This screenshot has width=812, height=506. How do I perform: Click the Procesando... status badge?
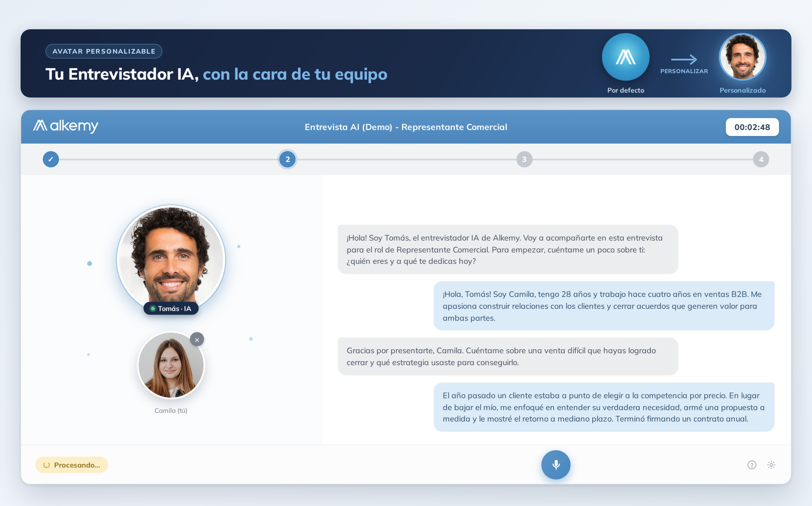(x=72, y=465)
